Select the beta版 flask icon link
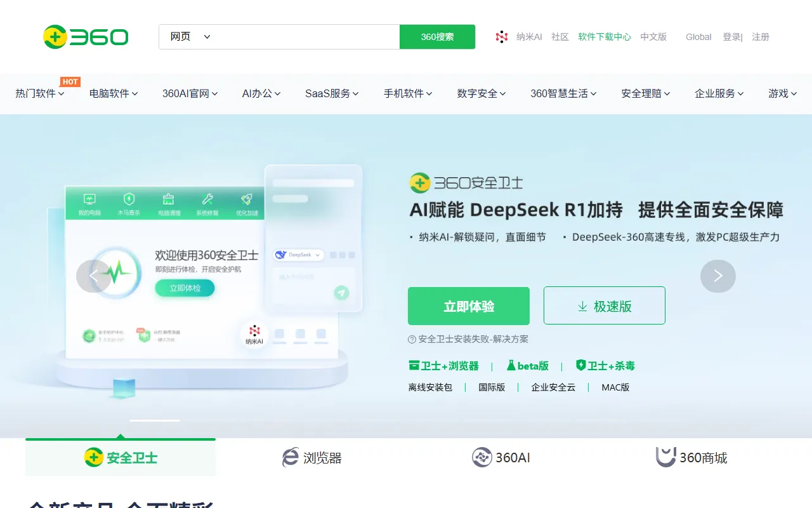 pyautogui.click(x=511, y=366)
